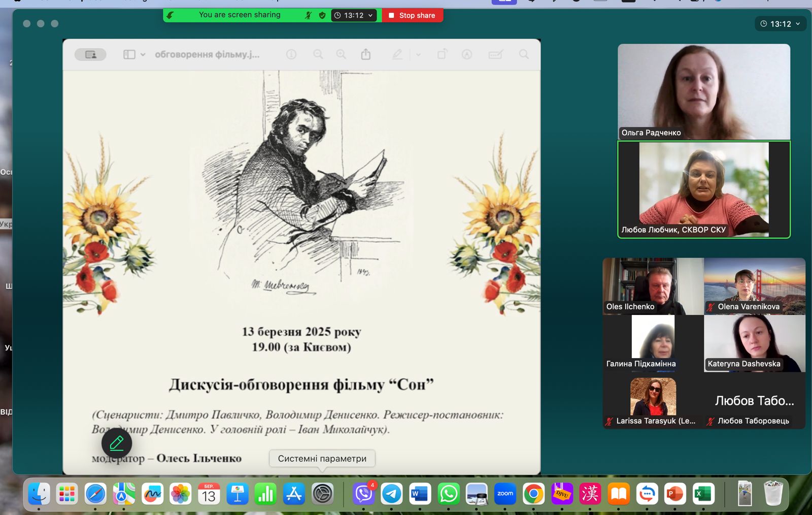Open Preview app from the Dock
Screen dimensions: 812x515
coord(477,494)
